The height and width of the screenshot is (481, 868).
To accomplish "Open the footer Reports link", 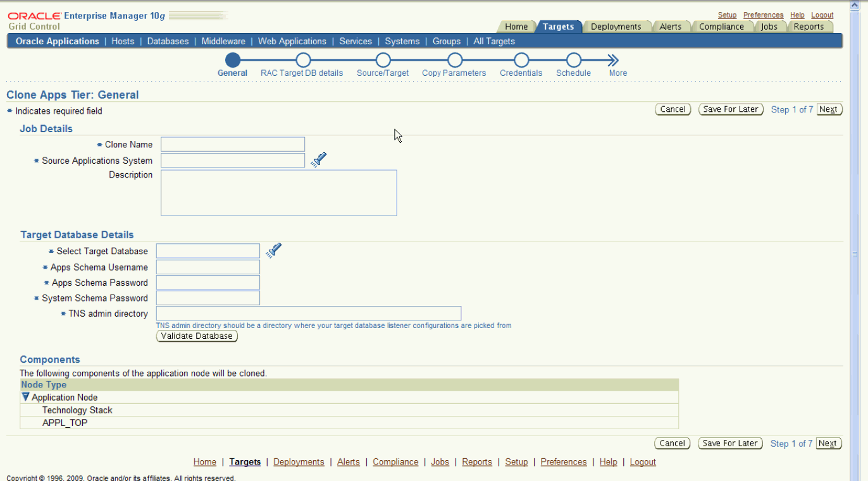I will point(477,462).
